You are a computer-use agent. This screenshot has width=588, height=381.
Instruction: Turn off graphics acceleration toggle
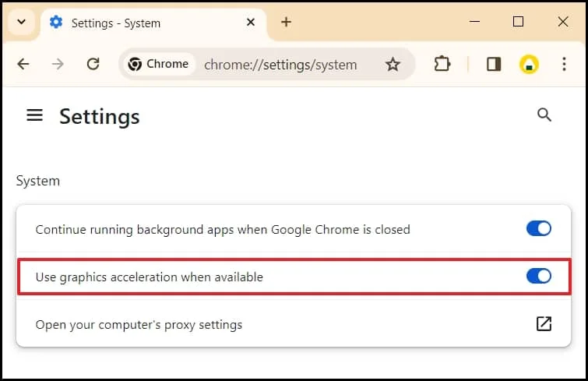[538, 277]
